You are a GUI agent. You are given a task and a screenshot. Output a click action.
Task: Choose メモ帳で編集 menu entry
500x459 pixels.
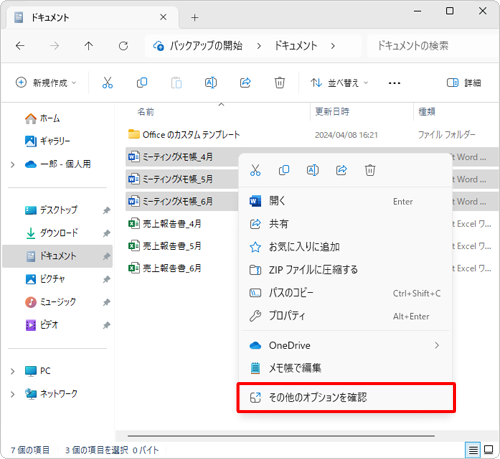point(345,368)
